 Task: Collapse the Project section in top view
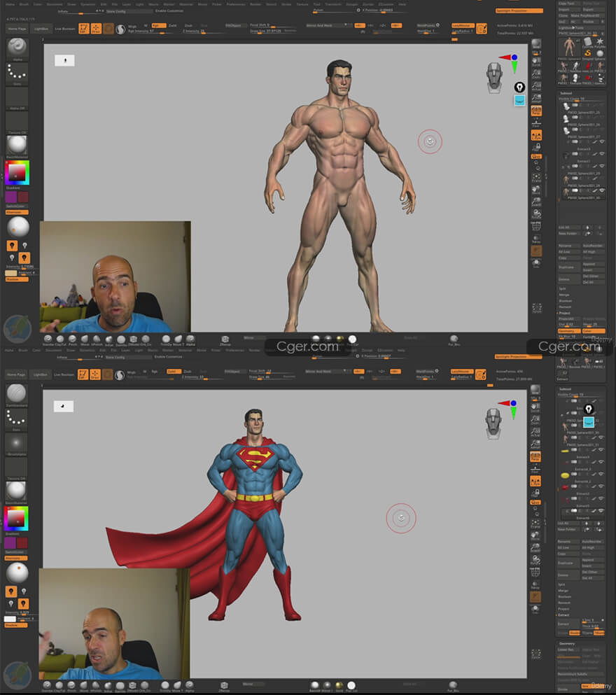coord(565,313)
